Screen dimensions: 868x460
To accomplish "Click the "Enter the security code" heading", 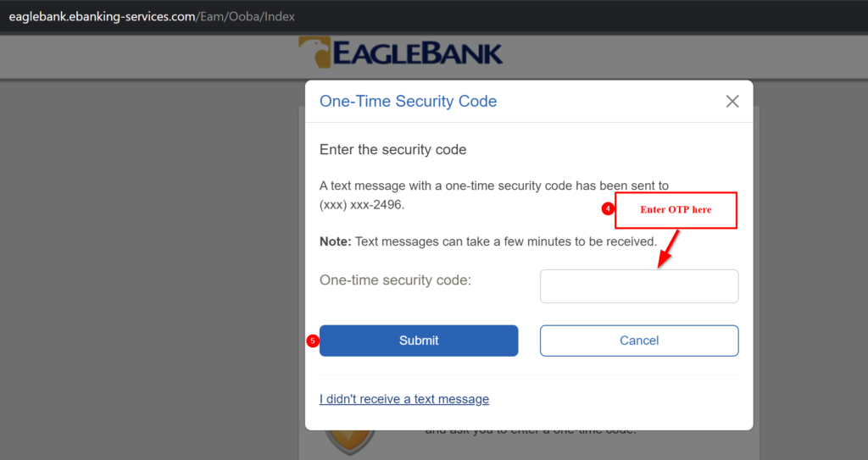I will point(393,149).
